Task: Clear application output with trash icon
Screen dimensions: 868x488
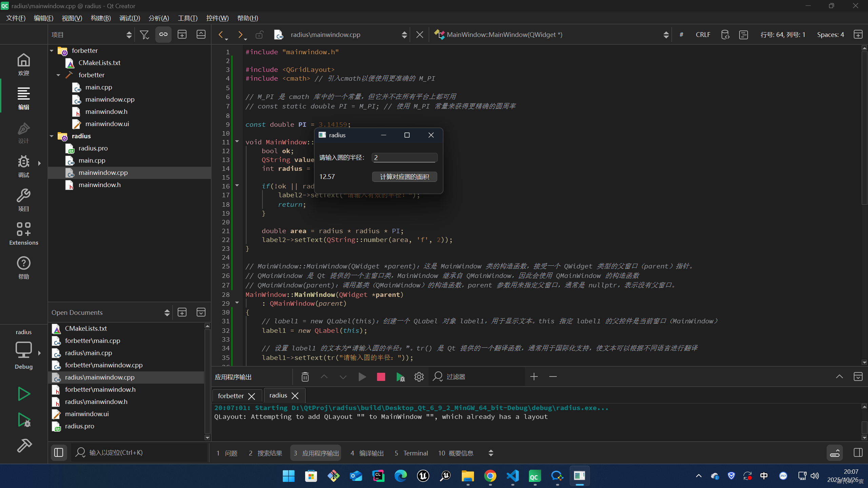Action: tap(305, 377)
